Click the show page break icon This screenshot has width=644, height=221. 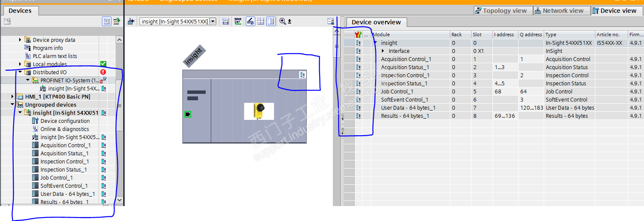(x=261, y=21)
